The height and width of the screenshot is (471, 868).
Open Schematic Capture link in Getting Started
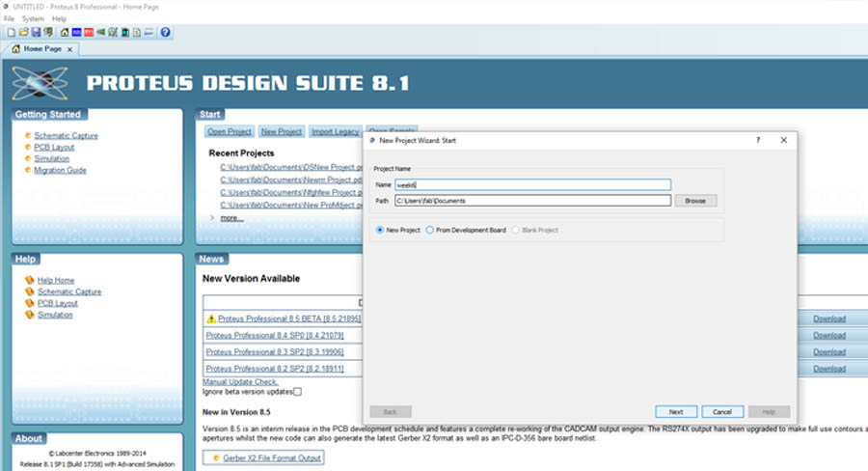(x=66, y=136)
